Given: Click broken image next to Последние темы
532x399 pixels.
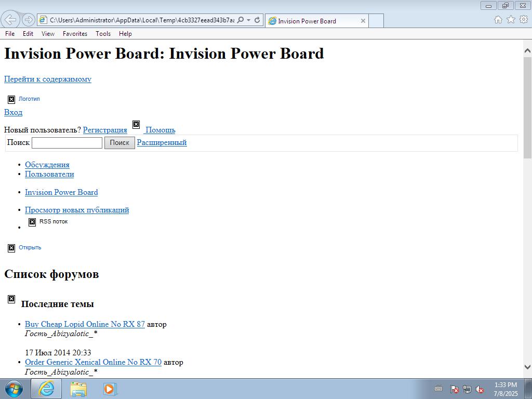Looking at the screenshot, I should tap(11, 299).
